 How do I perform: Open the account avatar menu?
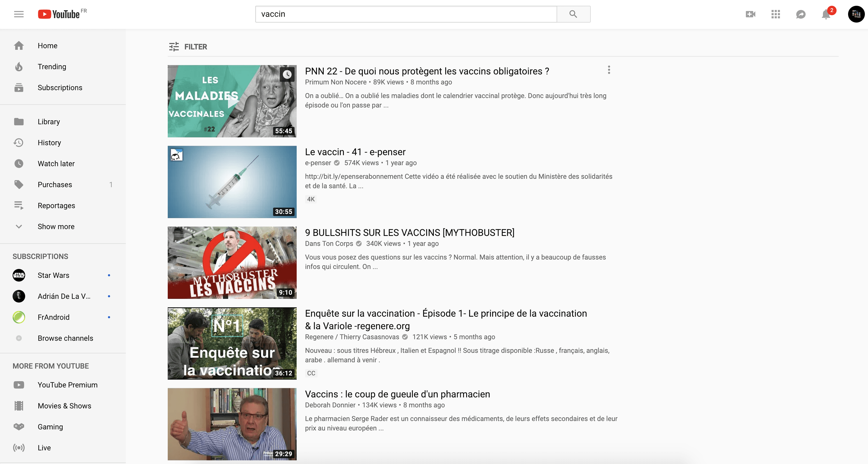click(x=856, y=14)
